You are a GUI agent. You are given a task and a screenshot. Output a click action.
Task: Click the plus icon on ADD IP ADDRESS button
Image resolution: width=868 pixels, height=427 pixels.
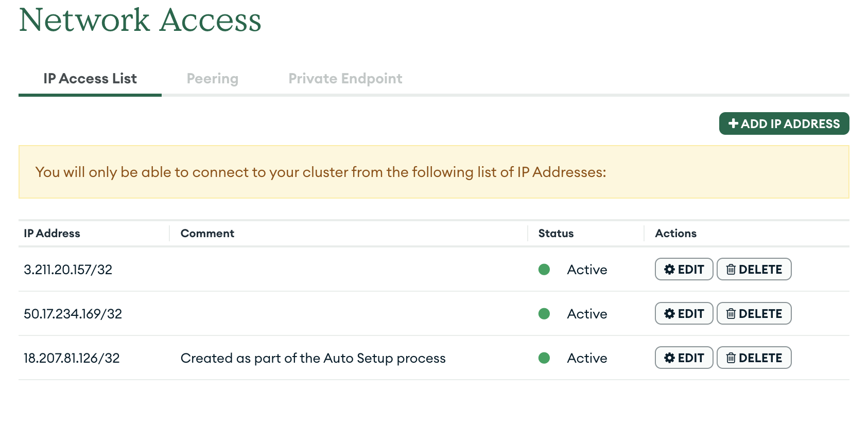(733, 123)
